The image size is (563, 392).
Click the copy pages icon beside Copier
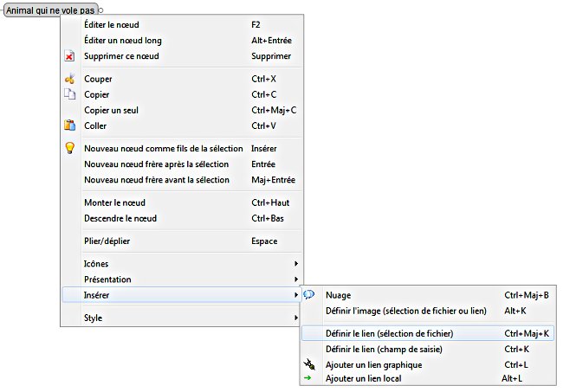pyautogui.click(x=70, y=94)
